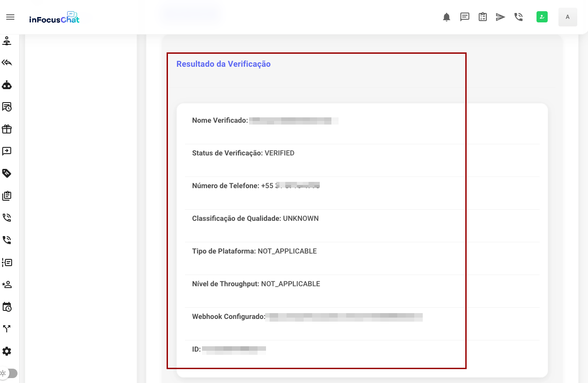Viewport: 588px width, 383px height.
Task: Open the starred contact person icon
Action: pos(7,284)
